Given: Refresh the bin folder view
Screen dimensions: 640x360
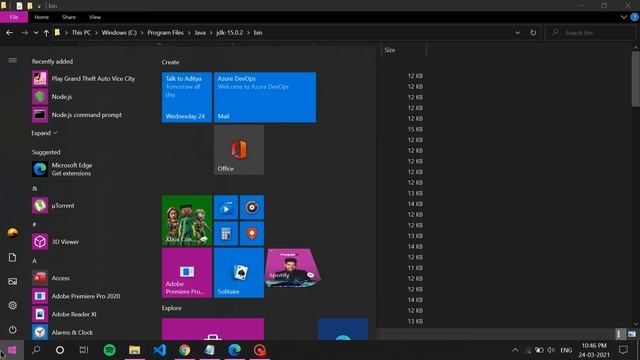Looking at the screenshot, I should [533, 33].
